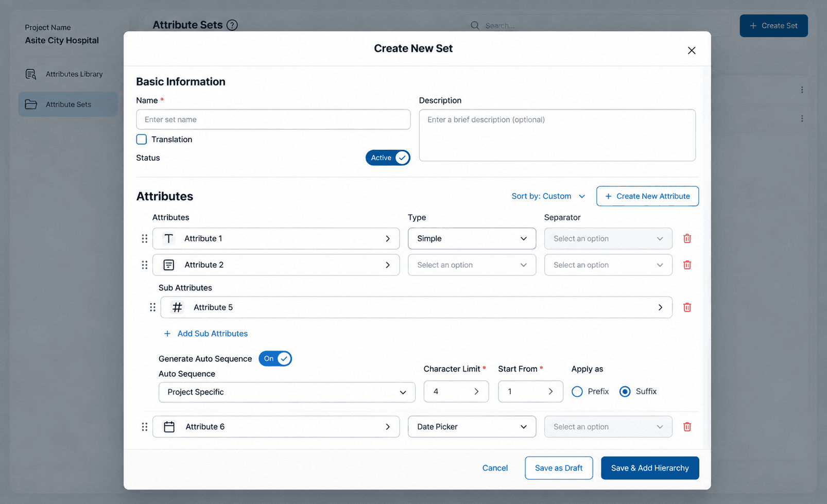Delete Attribute 2 row with trash icon
This screenshot has width=827, height=504.
click(x=687, y=265)
